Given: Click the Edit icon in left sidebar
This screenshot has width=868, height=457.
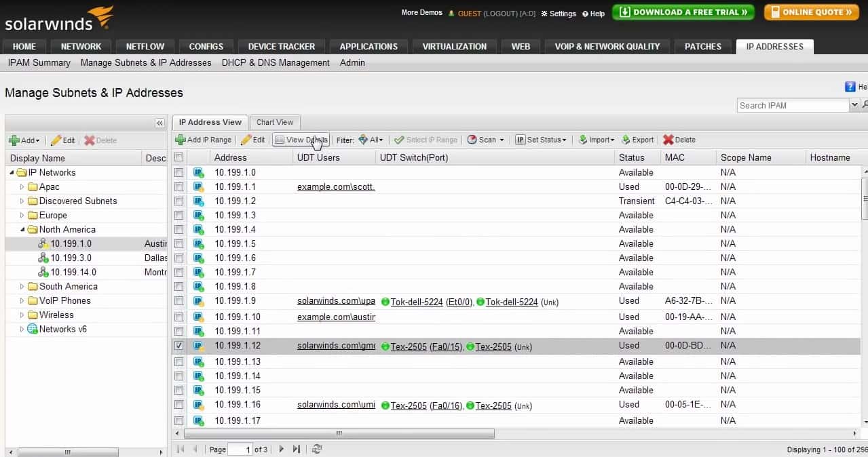Looking at the screenshot, I should [x=62, y=140].
